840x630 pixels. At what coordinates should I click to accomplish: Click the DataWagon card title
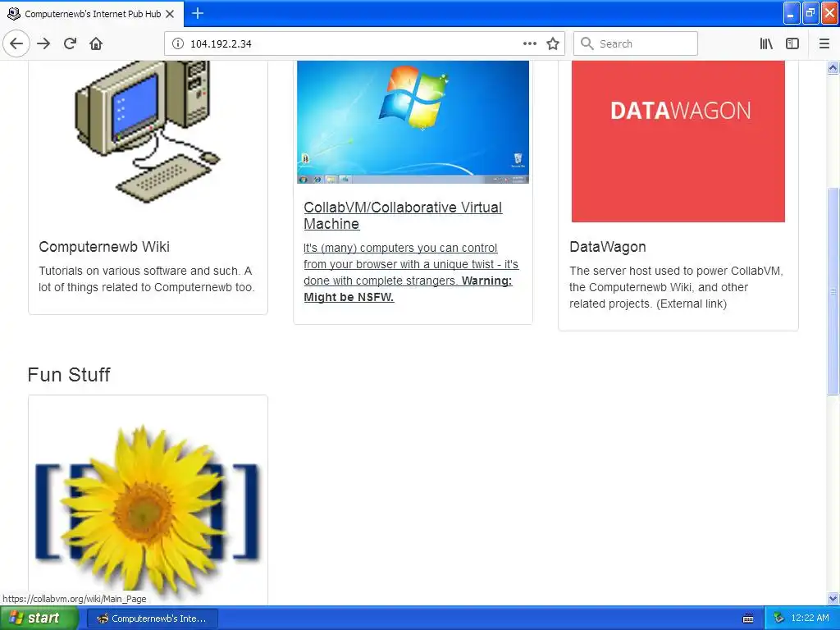tap(608, 246)
